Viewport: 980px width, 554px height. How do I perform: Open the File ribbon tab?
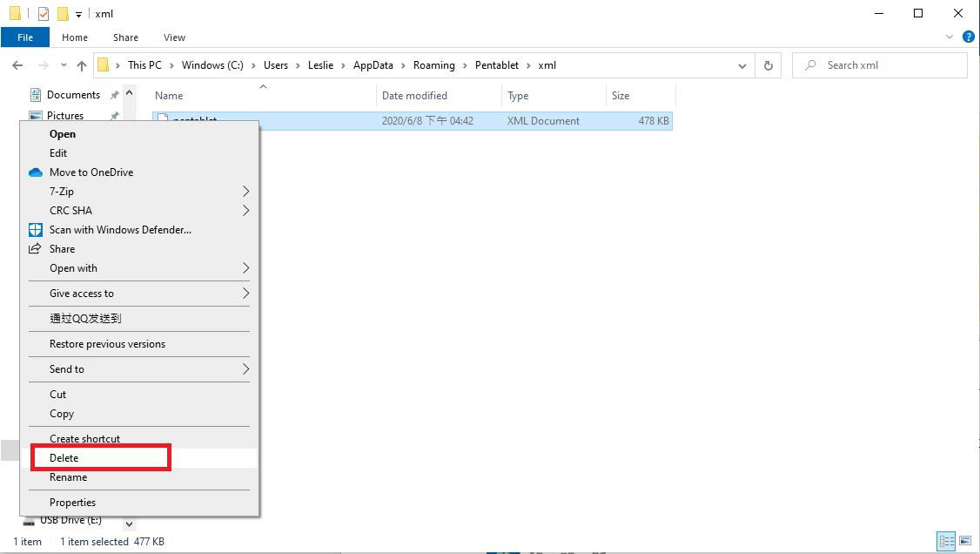pos(25,37)
